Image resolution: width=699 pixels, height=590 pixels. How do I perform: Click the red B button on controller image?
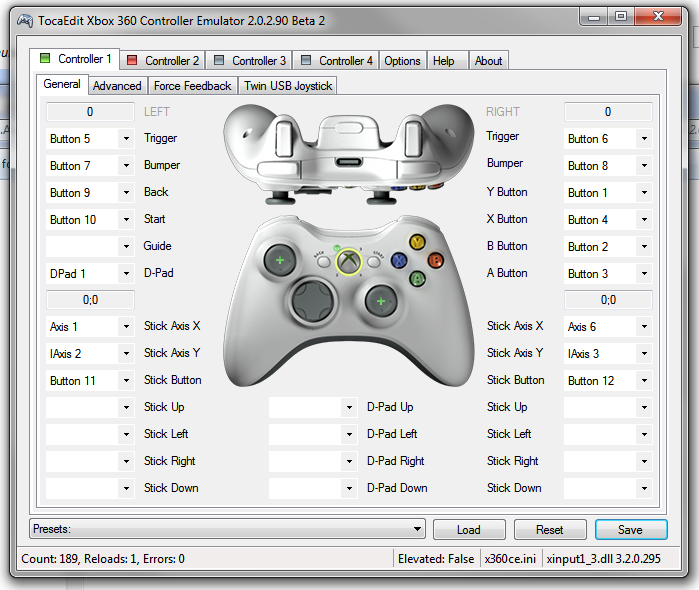pyautogui.click(x=436, y=260)
